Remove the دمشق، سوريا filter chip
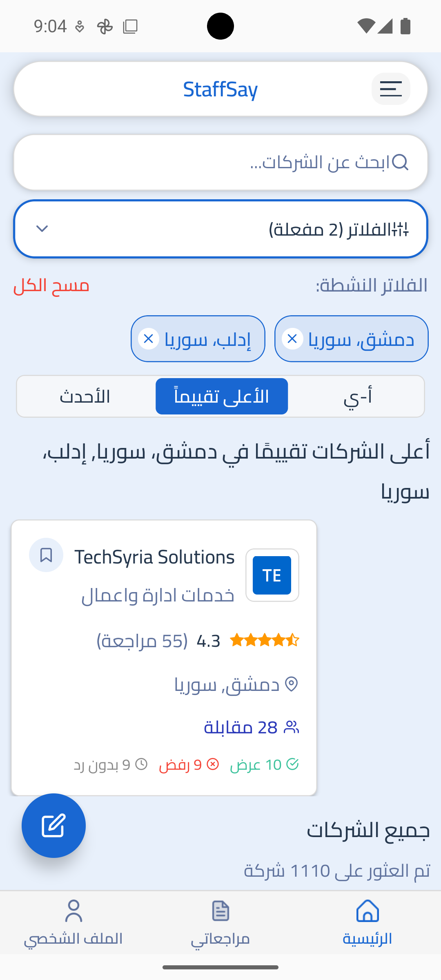This screenshot has width=441, height=980. coord(292,339)
